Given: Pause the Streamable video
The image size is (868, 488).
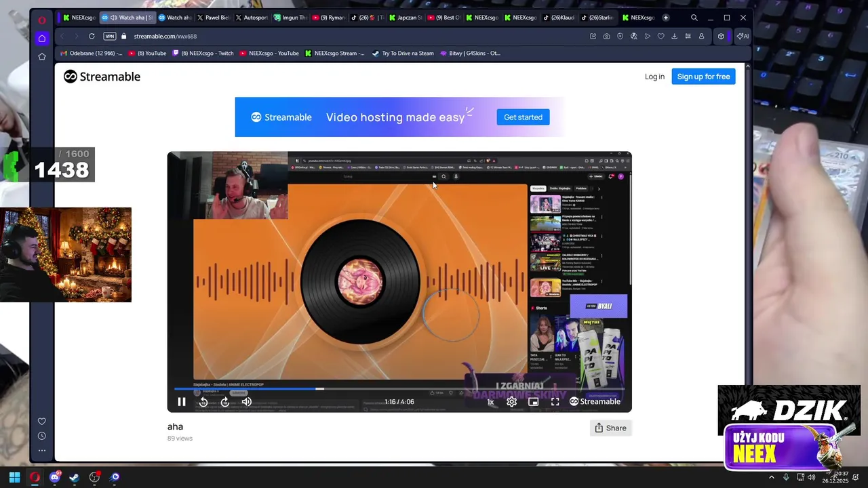Looking at the screenshot, I should (182, 402).
